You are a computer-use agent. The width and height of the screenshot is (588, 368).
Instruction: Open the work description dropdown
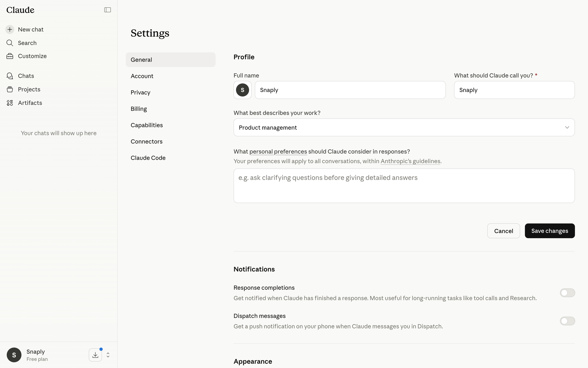pos(404,127)
